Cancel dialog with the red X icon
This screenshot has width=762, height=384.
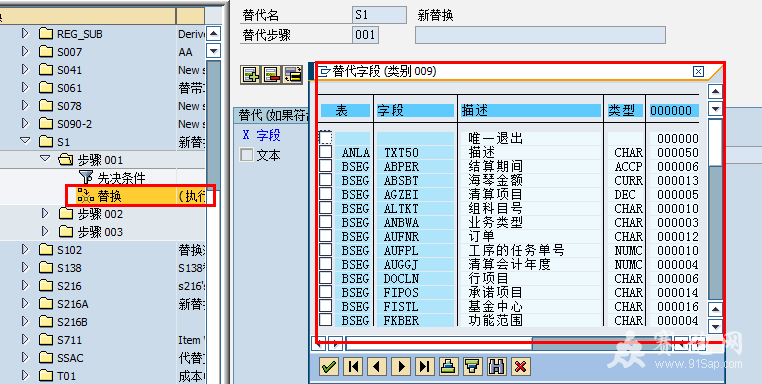[520, 366]
